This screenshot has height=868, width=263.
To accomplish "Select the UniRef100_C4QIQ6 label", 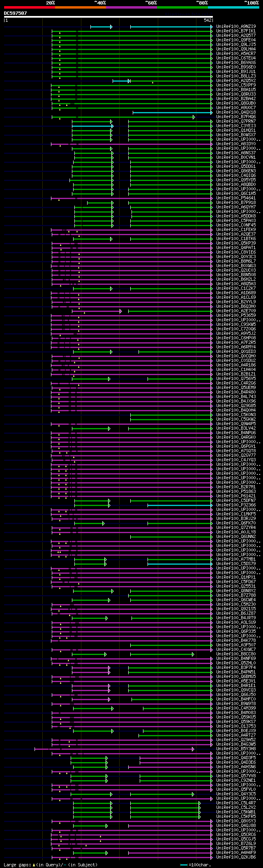I will coord(236,176).
